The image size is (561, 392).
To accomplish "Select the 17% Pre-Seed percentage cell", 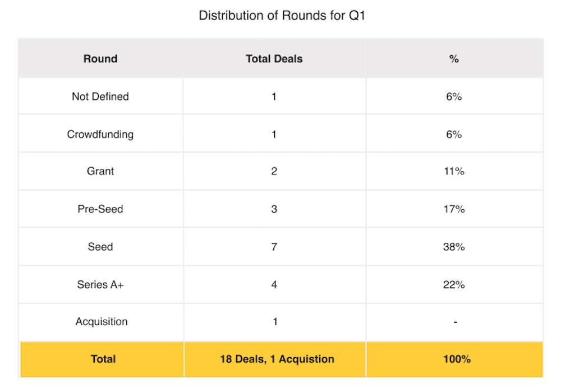I will point(454,209).
